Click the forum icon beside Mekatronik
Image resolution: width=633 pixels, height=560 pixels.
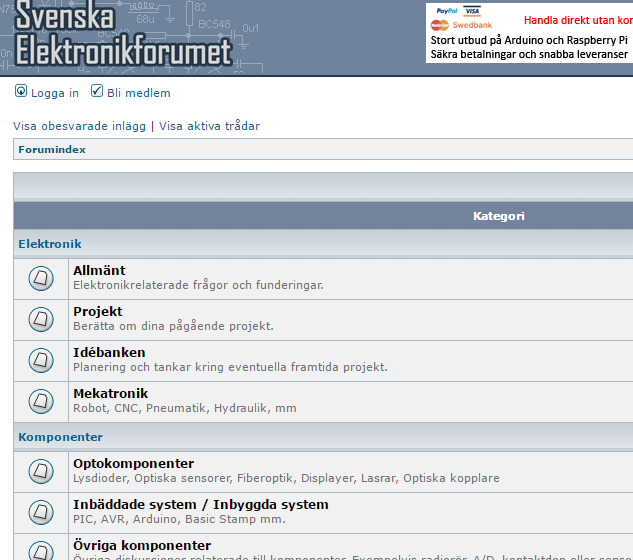41,401
